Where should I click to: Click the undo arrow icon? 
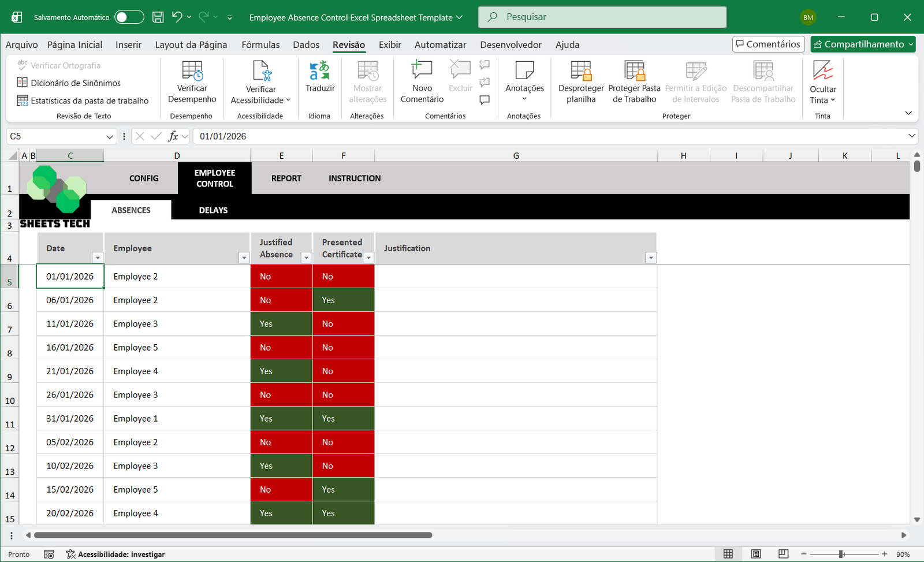pyautogui.click(x=177, y=17)
